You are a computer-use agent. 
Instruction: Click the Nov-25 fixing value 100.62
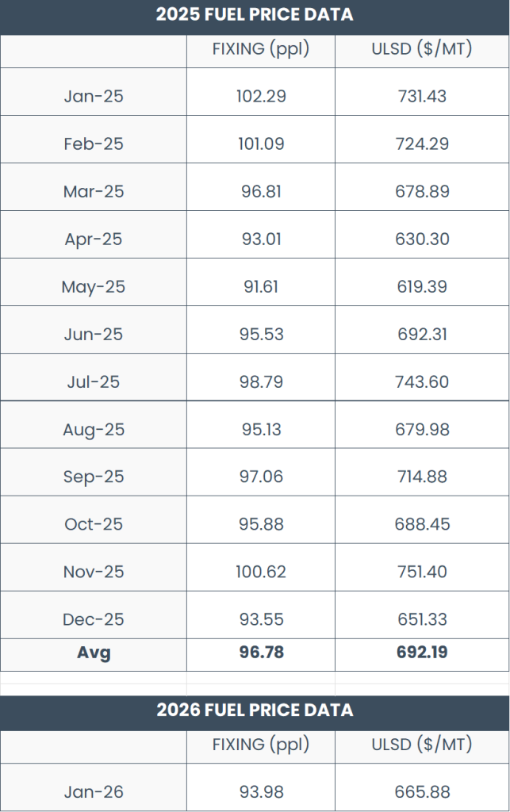[261, 573]
